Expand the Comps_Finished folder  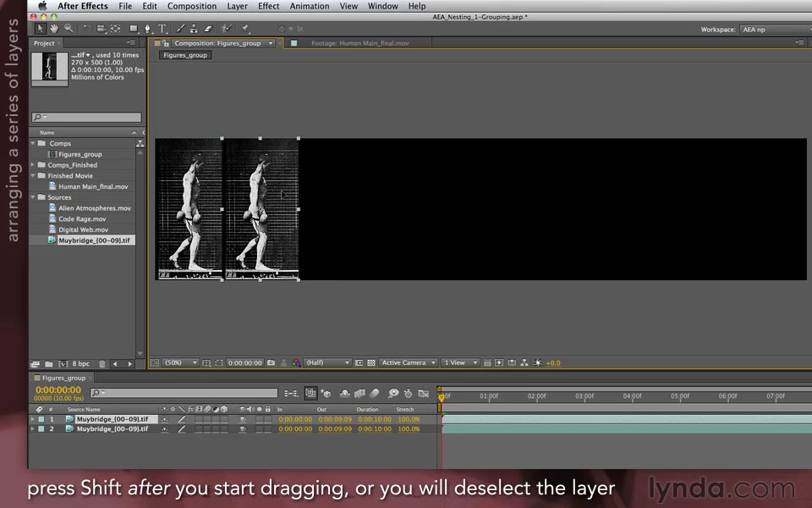click(x=33, y=165)
